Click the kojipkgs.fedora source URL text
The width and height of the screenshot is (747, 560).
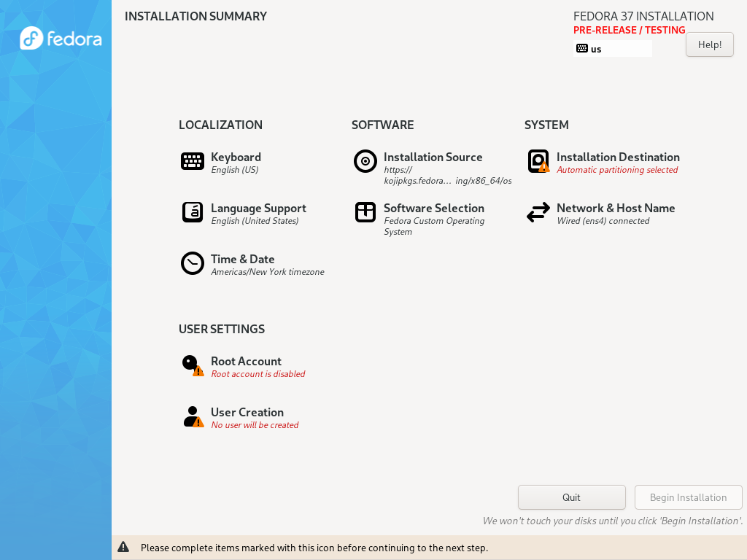pyautogui.click(x=448, y=175)
